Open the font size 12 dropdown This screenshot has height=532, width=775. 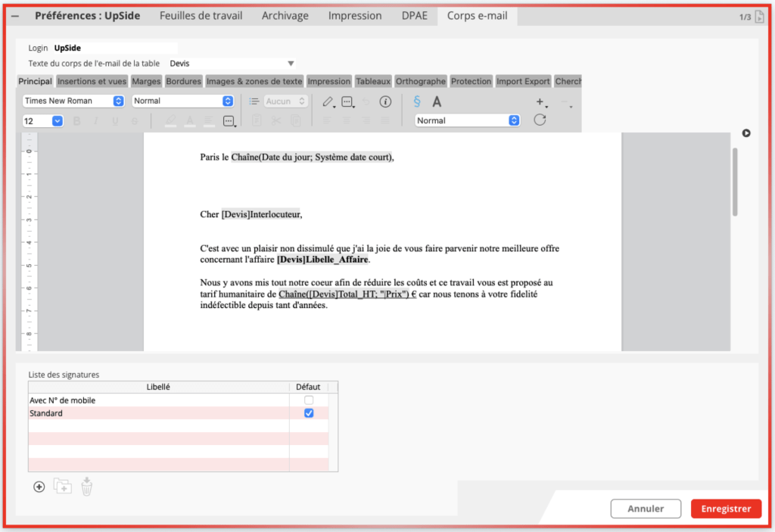42,120
